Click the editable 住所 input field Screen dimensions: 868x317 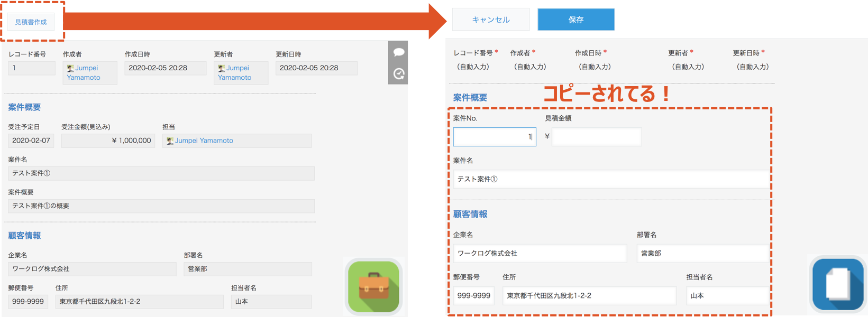pos(589,295)
